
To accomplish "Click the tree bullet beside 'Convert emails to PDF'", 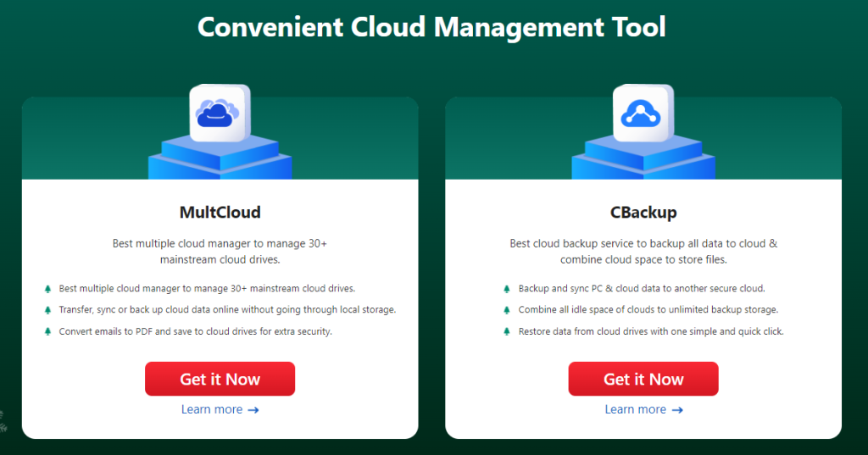I will click(47, 331).
